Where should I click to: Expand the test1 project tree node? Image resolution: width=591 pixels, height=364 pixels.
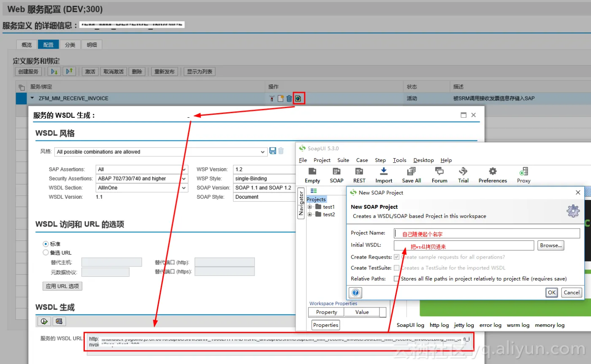click(x=309, y=207)
